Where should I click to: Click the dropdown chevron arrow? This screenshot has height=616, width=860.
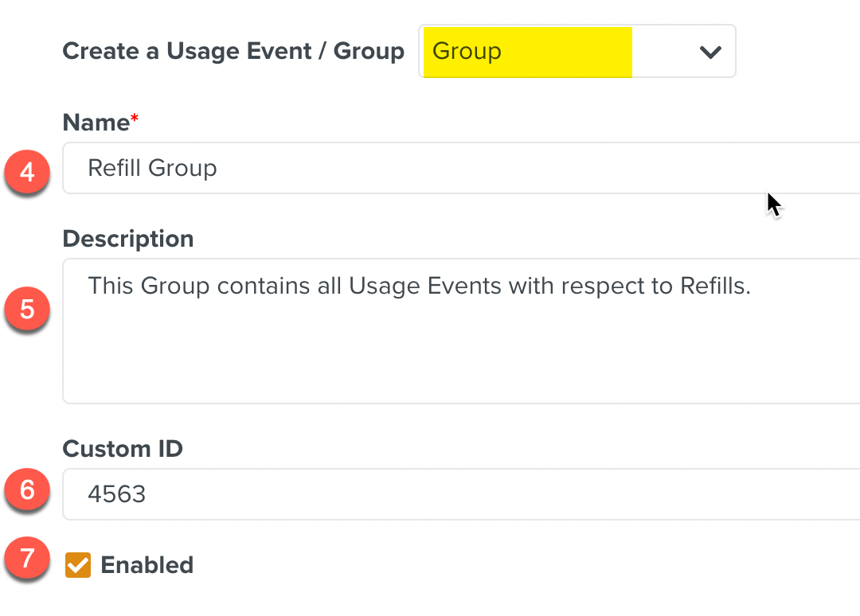coord(710,52)
